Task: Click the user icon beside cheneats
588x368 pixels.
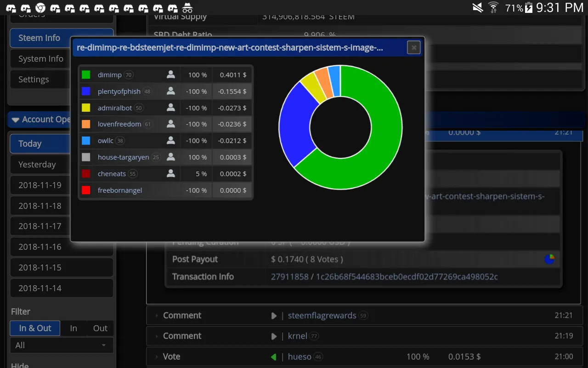Action: (171, 174)
